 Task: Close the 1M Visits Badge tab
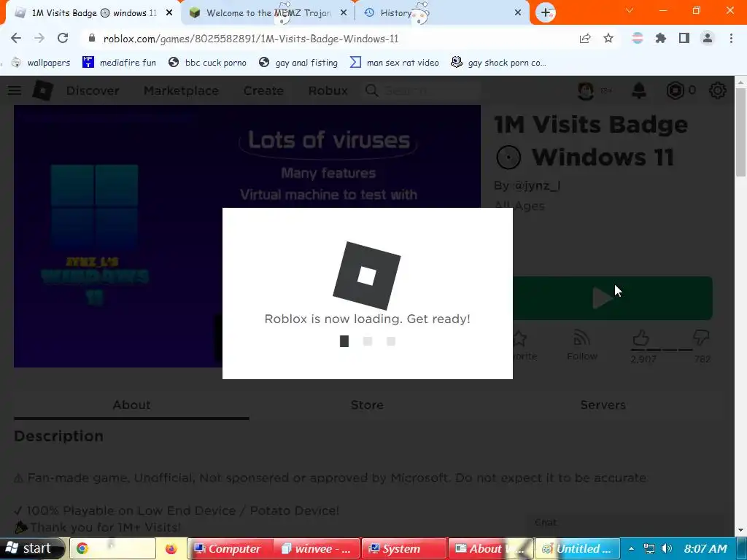pyautogui.click(x=169, y=13)
